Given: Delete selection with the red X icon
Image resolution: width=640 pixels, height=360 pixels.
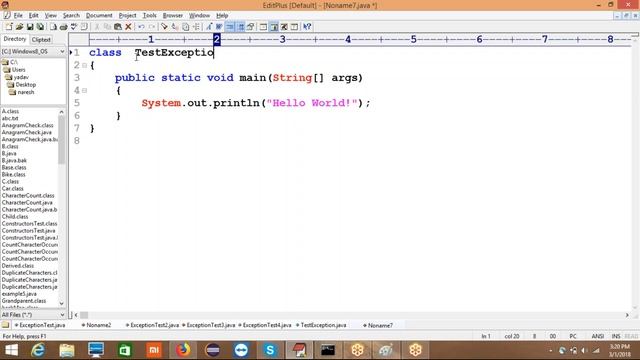Looking at the screenshot, I should pyautogui.click(x=128, y=27).
